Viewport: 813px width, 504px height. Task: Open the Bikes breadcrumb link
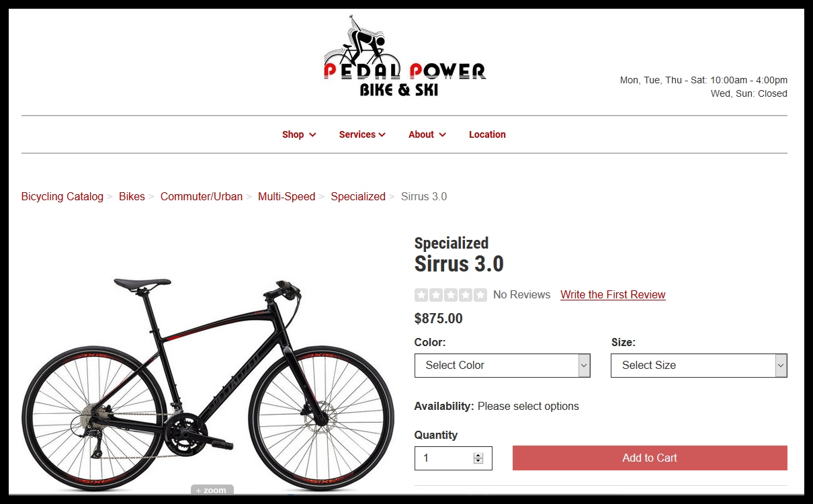[132, 197]
